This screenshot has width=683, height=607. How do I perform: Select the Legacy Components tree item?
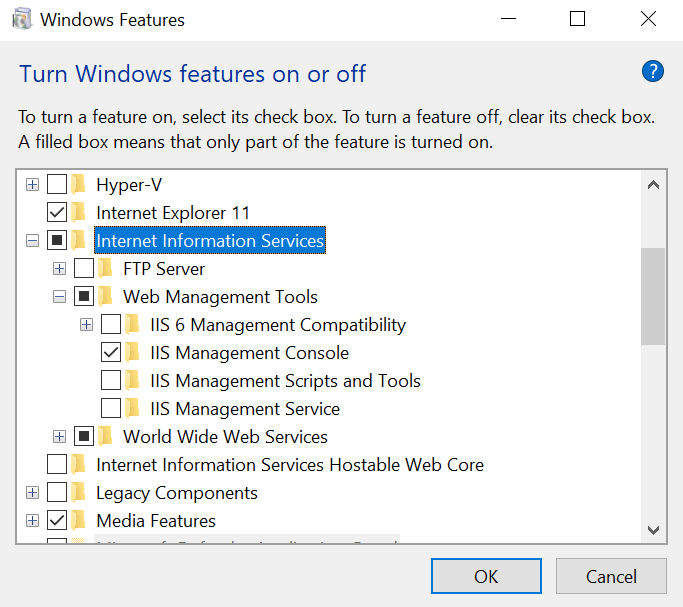tap(176, 493)
